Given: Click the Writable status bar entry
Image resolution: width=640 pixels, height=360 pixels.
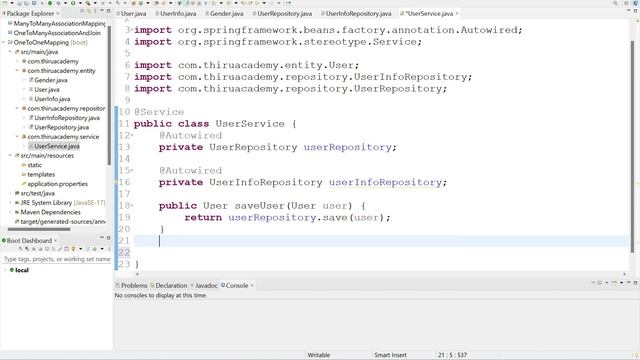Looking at the screenshot, I should 318,355.
